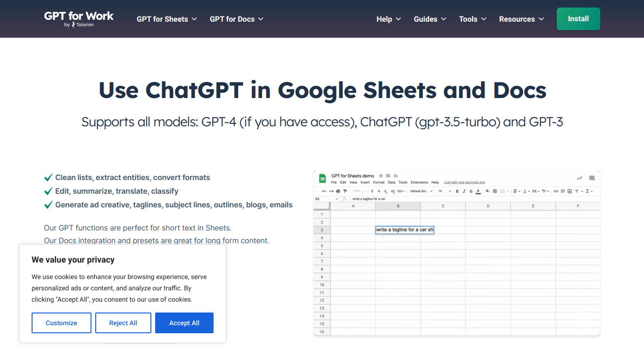Open the Extensions menu in the spreadsheet
The image size is (644, 362).
(419, 182)
